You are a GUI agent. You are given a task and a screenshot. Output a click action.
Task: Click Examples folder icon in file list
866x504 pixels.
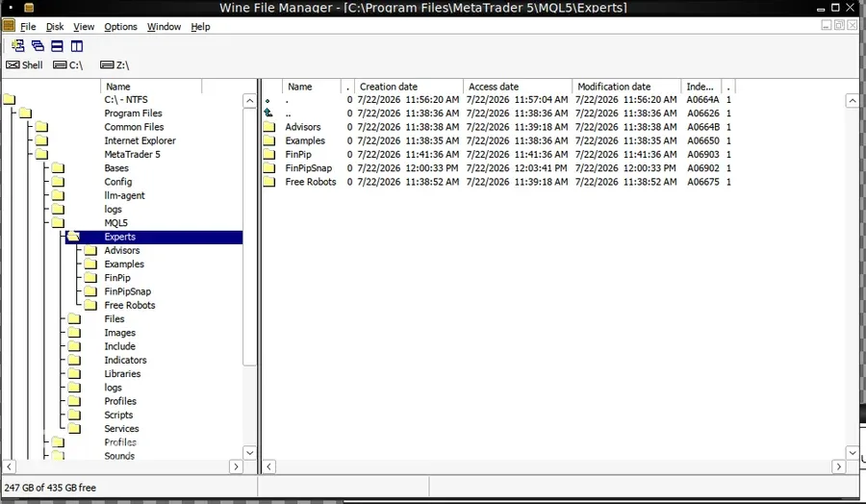[x=269, y=140]
